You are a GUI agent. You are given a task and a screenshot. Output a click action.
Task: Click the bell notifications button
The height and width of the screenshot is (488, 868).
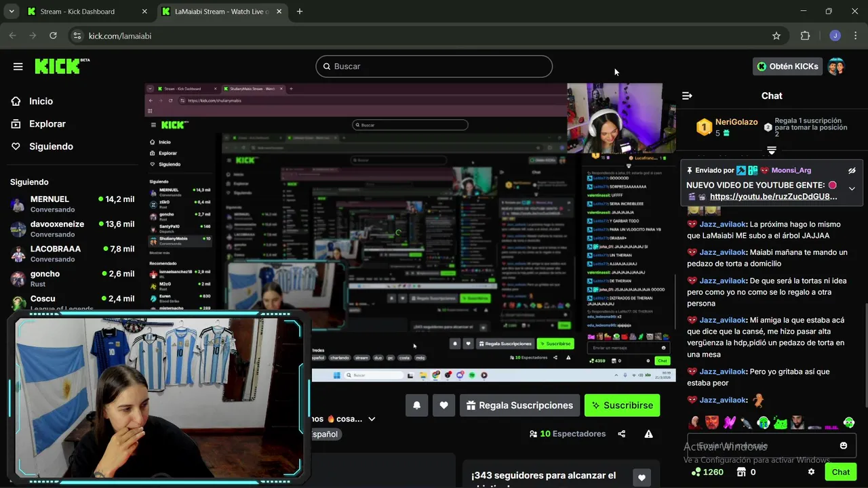point(417,405)
